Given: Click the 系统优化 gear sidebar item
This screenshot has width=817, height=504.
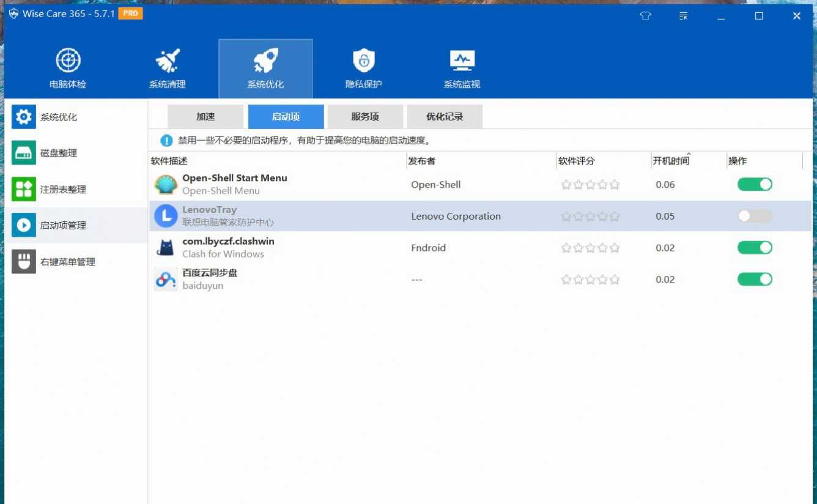Looking at the screenshot, I should pos(76,117).
